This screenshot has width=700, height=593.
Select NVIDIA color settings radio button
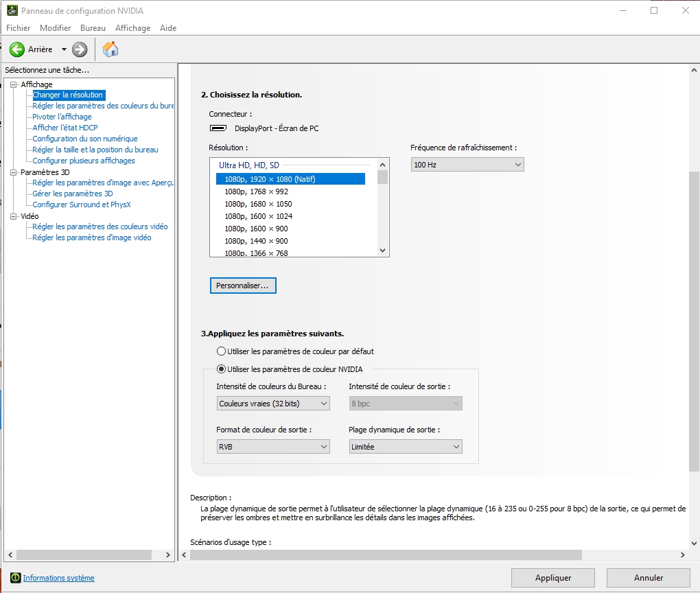tap(221, 369)
